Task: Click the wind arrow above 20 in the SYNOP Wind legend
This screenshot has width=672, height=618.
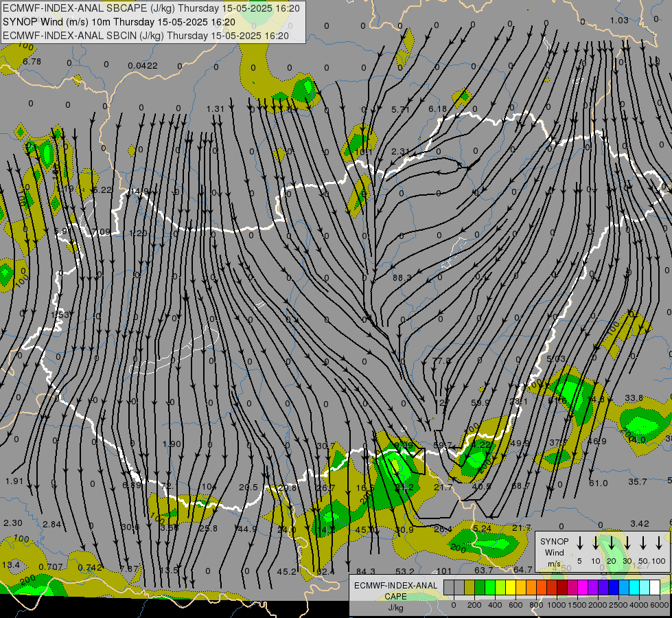Action: [612, 542]
